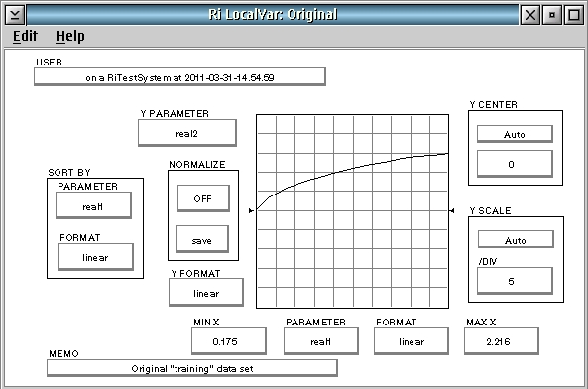588x389 pixels.
Task: Open the Edit menu
Action: pos(25,36)
